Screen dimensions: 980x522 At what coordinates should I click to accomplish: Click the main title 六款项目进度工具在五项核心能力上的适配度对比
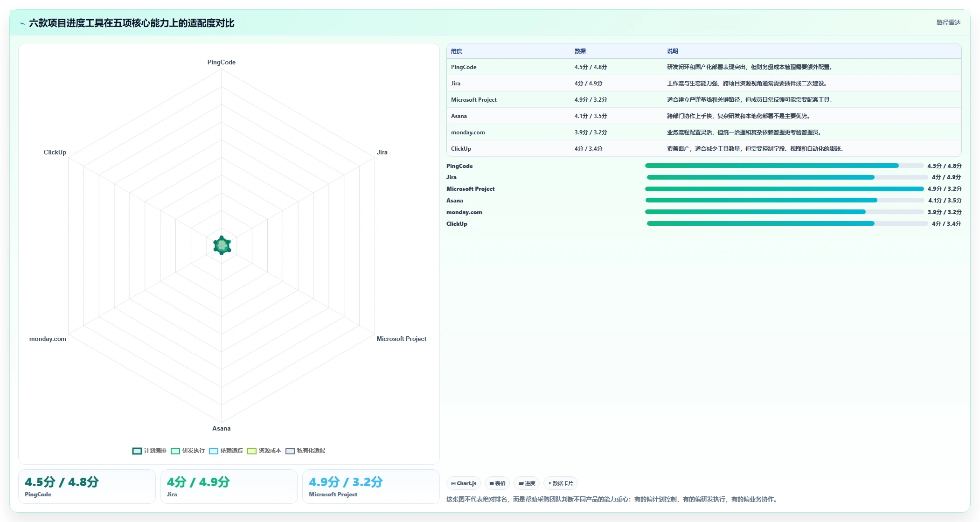click(x=132, y=23)
